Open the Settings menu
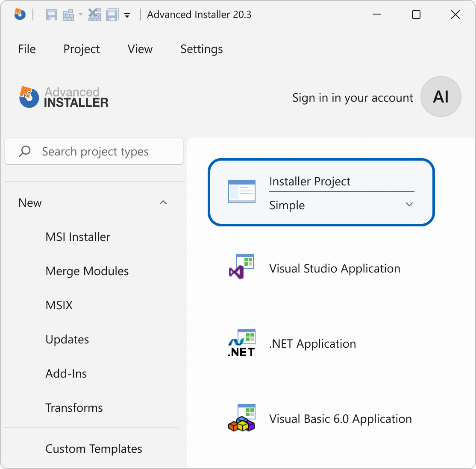 pyautogui.click(x=202, y=49)
